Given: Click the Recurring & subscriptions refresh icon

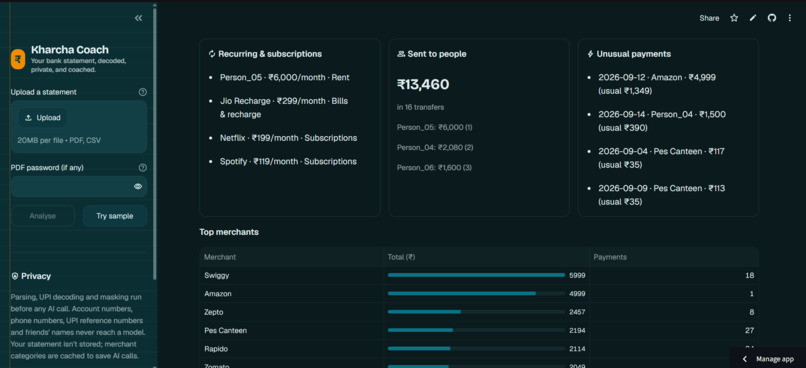Looking at the screenshot, I should 212,53.
